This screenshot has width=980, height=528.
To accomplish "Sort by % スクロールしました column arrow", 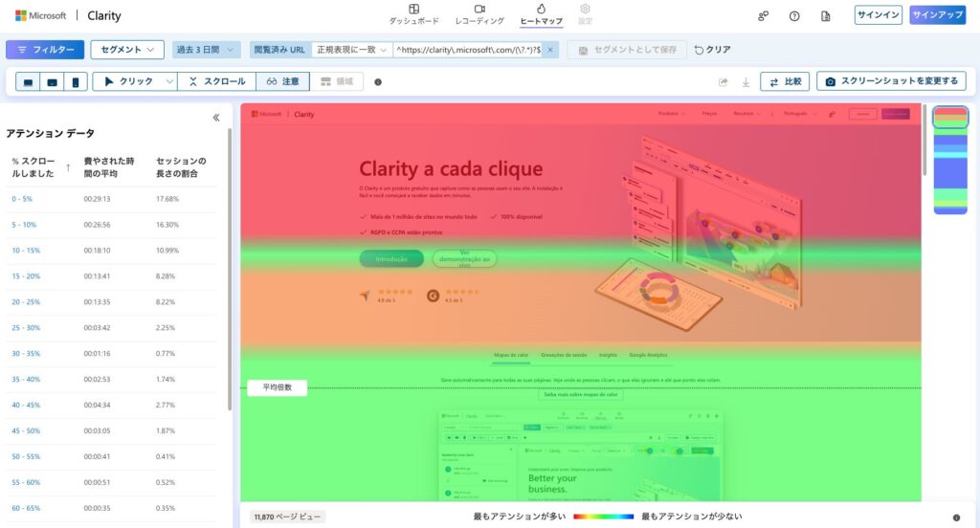I will [68, 167].
